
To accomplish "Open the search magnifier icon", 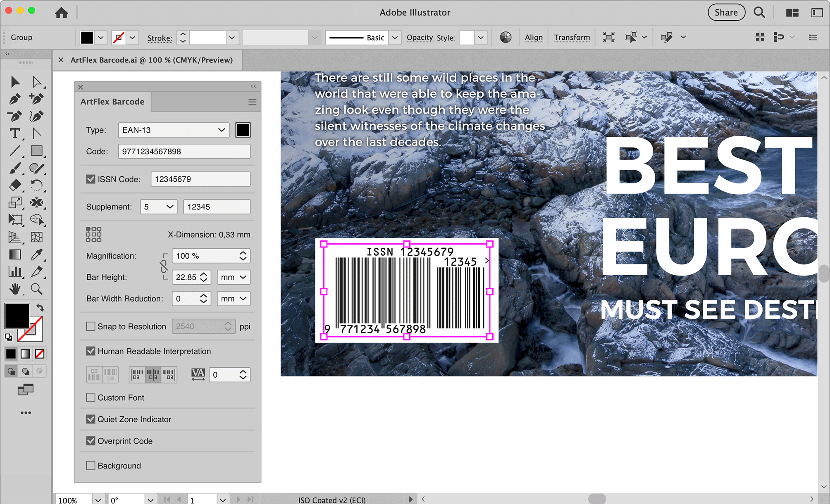I will tap(759, 12).
